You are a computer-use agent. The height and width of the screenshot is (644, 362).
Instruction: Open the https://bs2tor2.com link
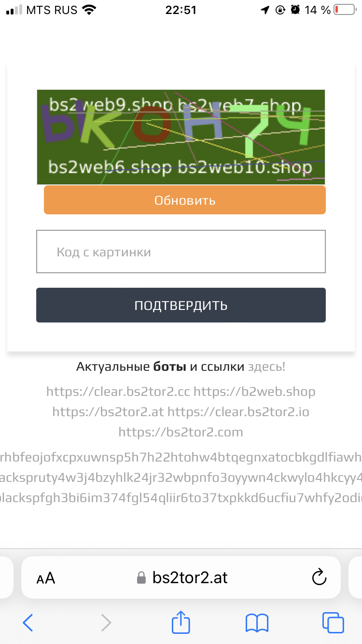181,432
